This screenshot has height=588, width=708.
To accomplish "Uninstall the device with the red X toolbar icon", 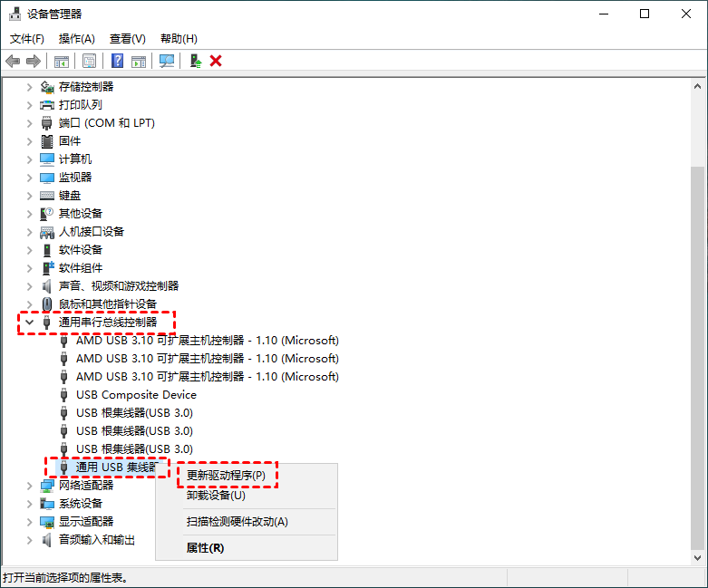I will [x=216, y=61].
